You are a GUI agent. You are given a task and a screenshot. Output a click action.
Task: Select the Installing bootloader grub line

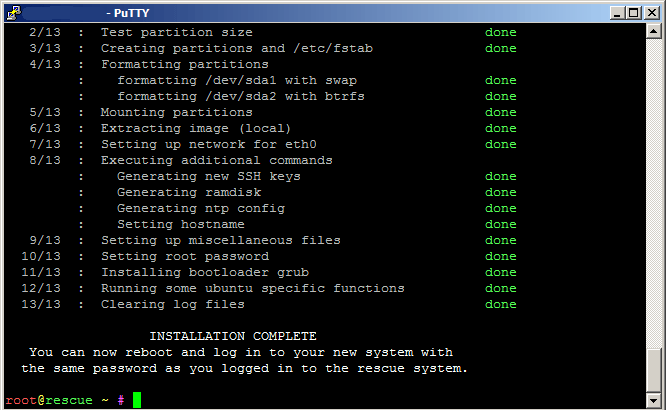coord(205,272)
